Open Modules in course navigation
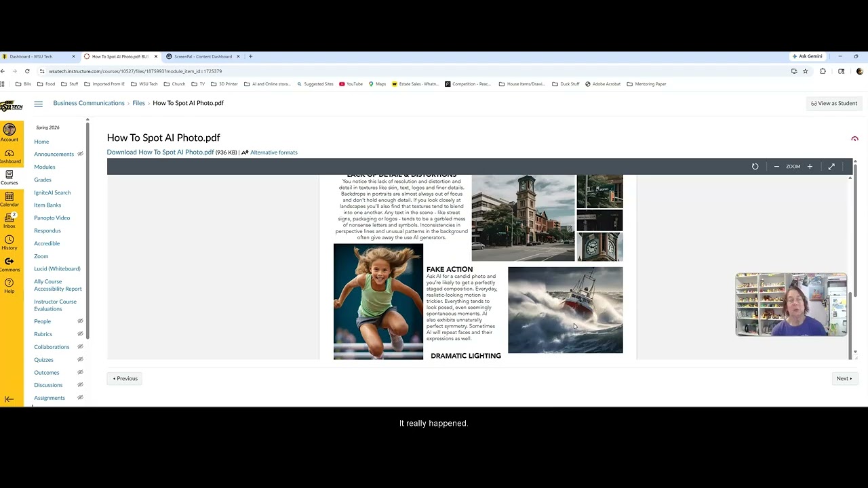 point(45,167)
